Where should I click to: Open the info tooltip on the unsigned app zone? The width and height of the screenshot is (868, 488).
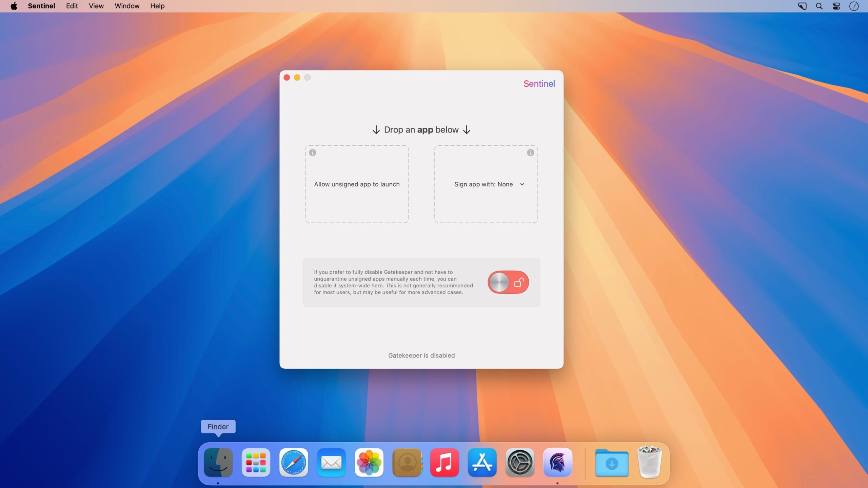(x=312, y=152)
